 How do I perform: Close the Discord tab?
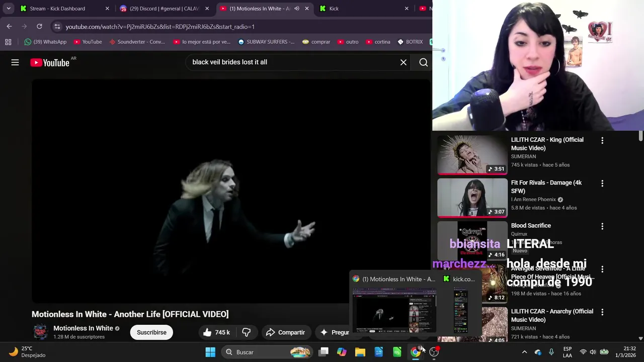[207, 9]
